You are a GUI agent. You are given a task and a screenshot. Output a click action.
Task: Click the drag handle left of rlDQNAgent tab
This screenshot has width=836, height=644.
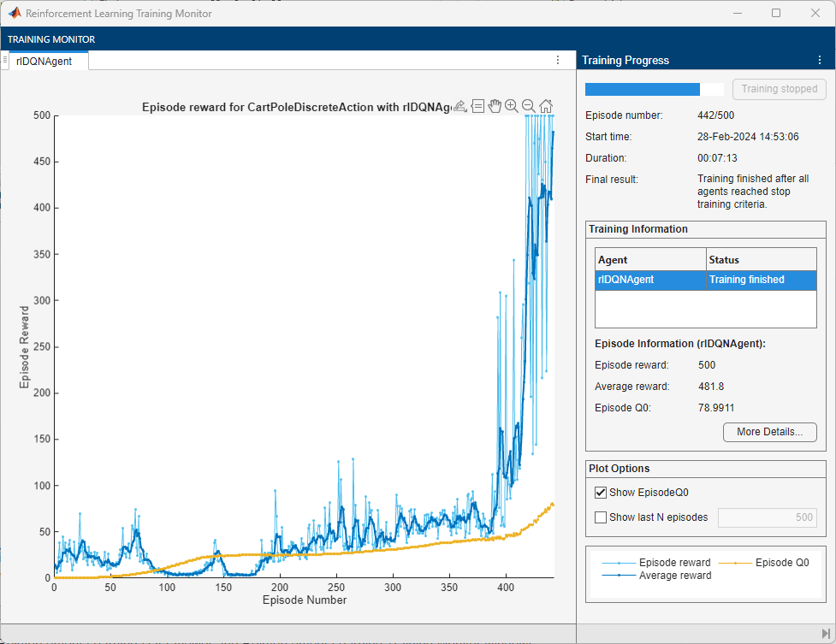(5, 61)
